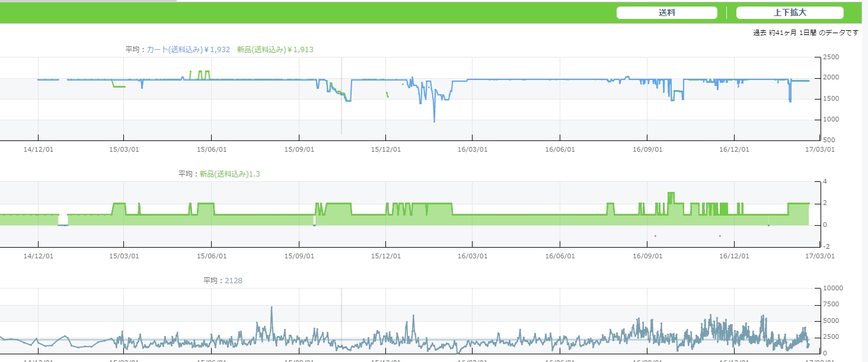This screenshot has height=362, width=868.
Task: Click the 上下拡大 button
Action: point(790,12)
